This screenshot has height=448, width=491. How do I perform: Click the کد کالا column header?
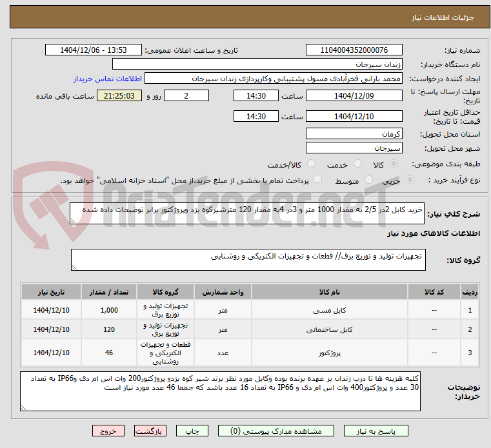(434, 292)
